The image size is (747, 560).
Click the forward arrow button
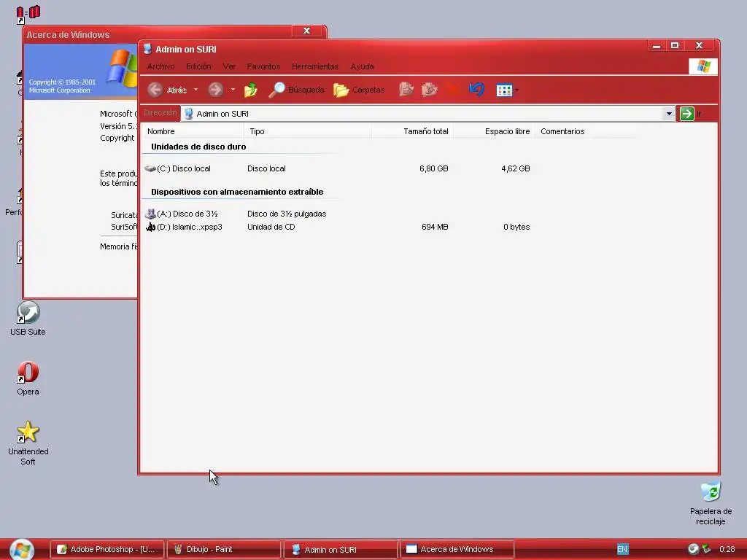coord(216,90)
